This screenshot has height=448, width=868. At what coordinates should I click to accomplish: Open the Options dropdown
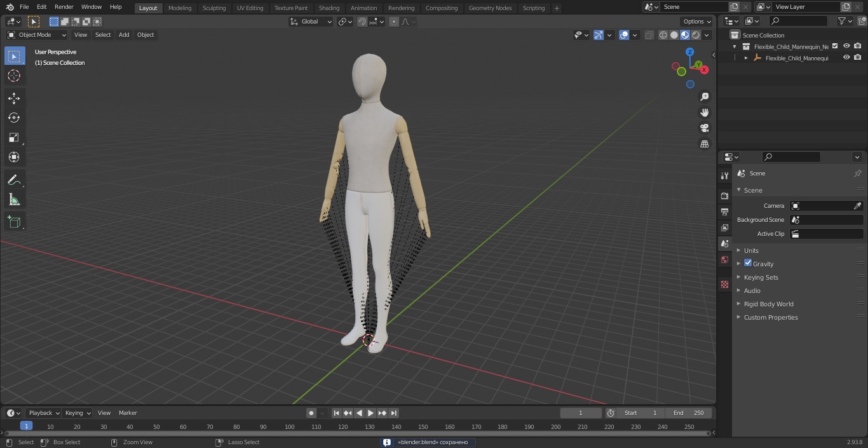697,22
